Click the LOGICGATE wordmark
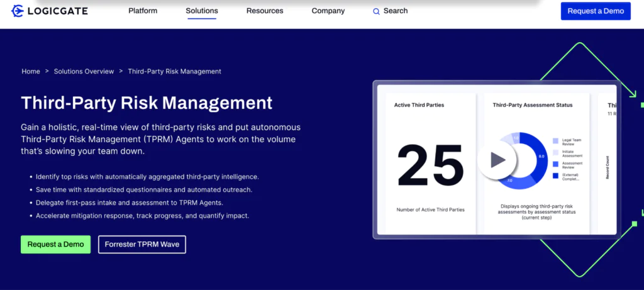644x290 pixels. 57,11
